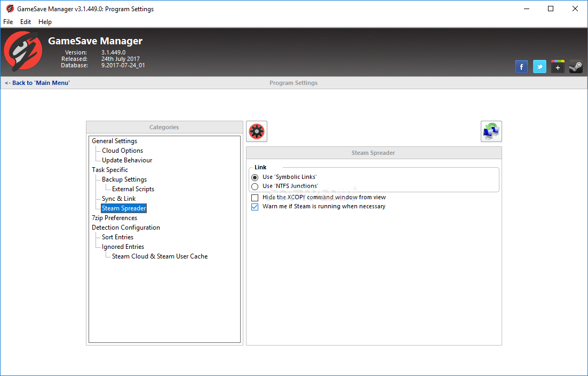Open External Scripts category
The image size is (588, 376).
(x=133, y=189)
